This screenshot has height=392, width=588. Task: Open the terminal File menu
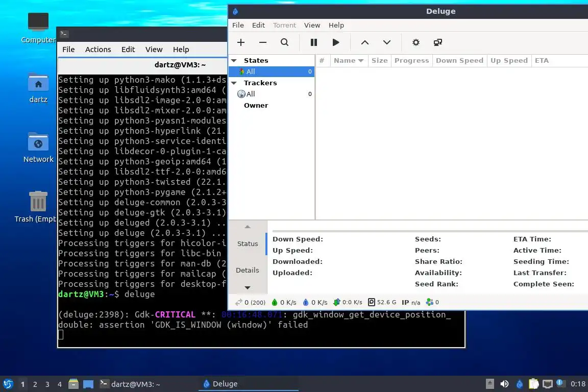coord(68,50)
